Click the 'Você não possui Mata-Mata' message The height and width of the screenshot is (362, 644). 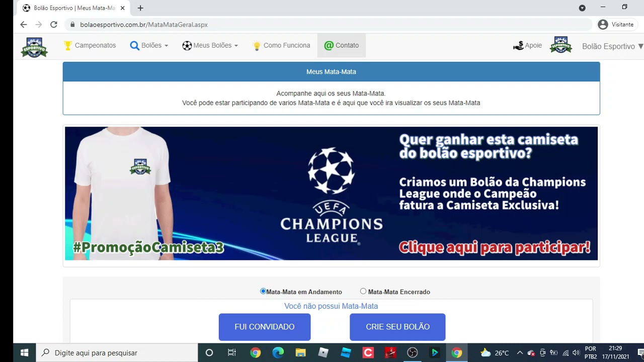[331, 306]
